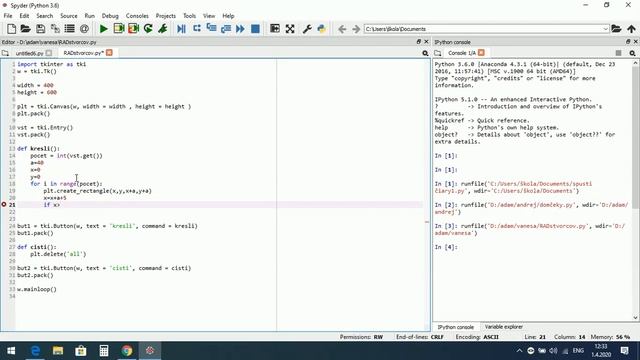The image size is (640, 360).
Task: Stop debugging with blue square
Action: 256,29
